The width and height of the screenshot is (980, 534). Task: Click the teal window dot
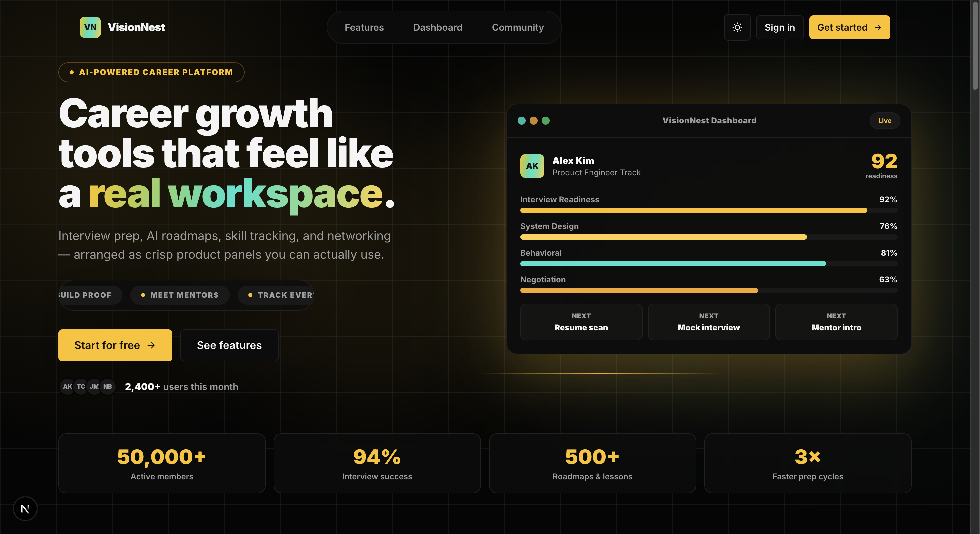(x=522, y=121)
